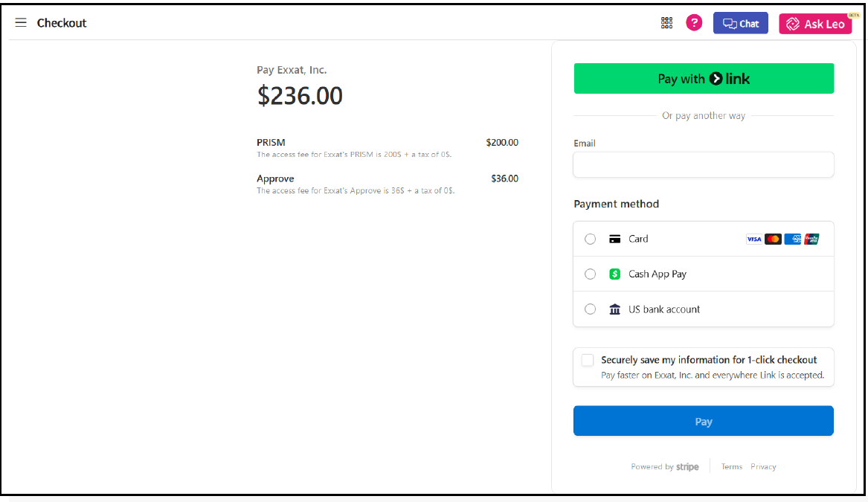Image resolution: width=868 pixels, height=502 pixels.
Task: Click the green Cash App icon
Action: 614,274
